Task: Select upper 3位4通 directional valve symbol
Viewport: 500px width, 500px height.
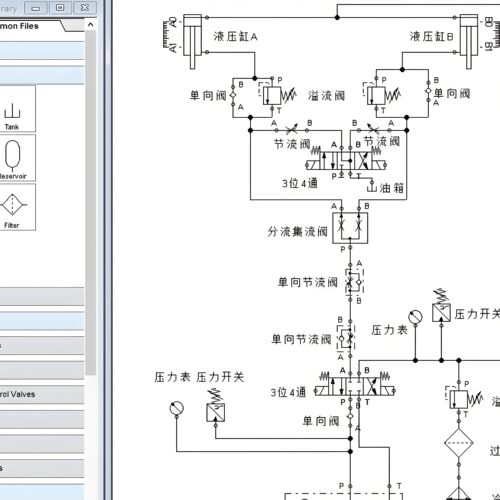Action: point(346,160)
